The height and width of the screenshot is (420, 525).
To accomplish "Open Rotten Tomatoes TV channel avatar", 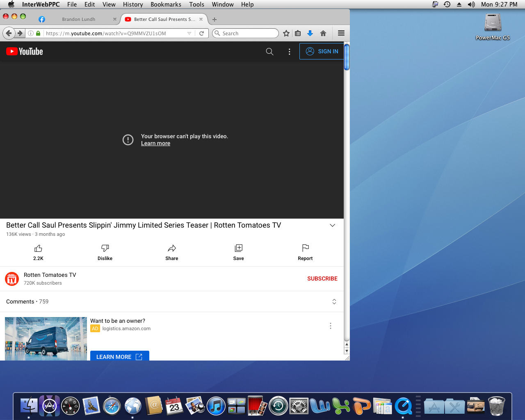I will [12, 279].
